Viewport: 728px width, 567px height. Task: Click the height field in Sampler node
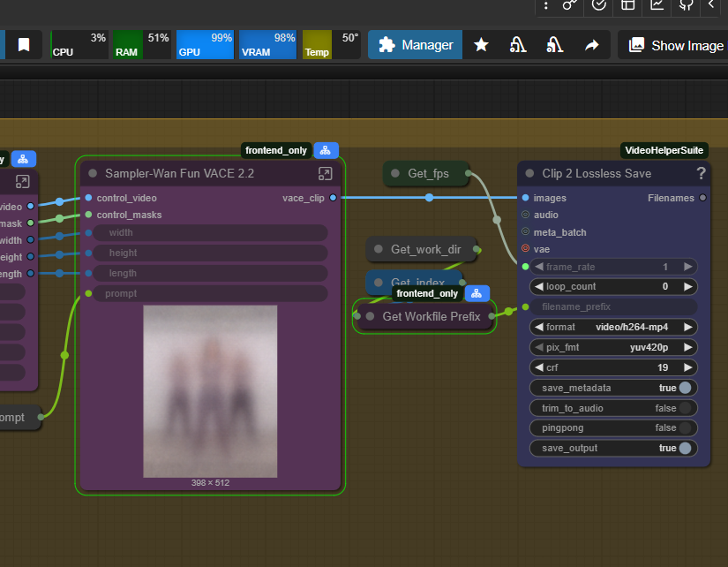coord(210,253)
